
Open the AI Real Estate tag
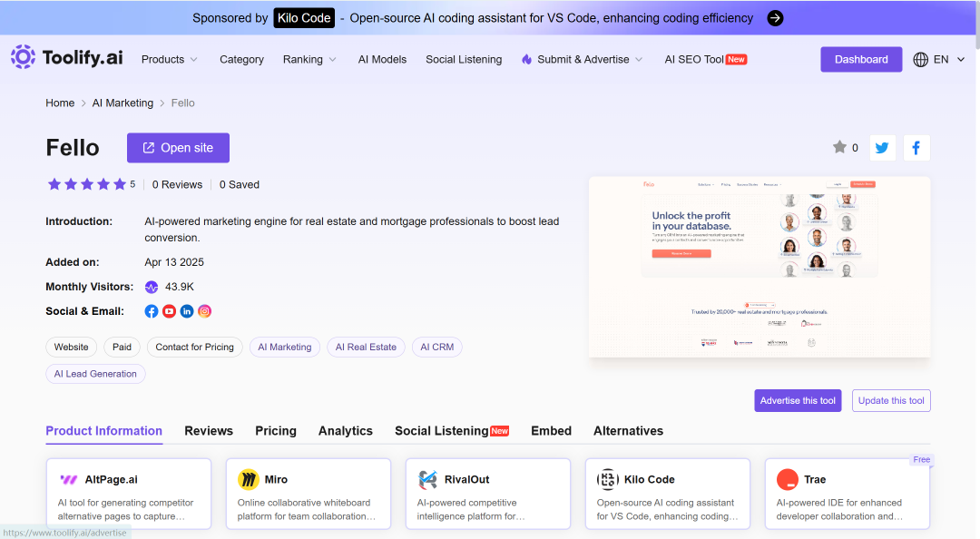(x=366, y=347)
